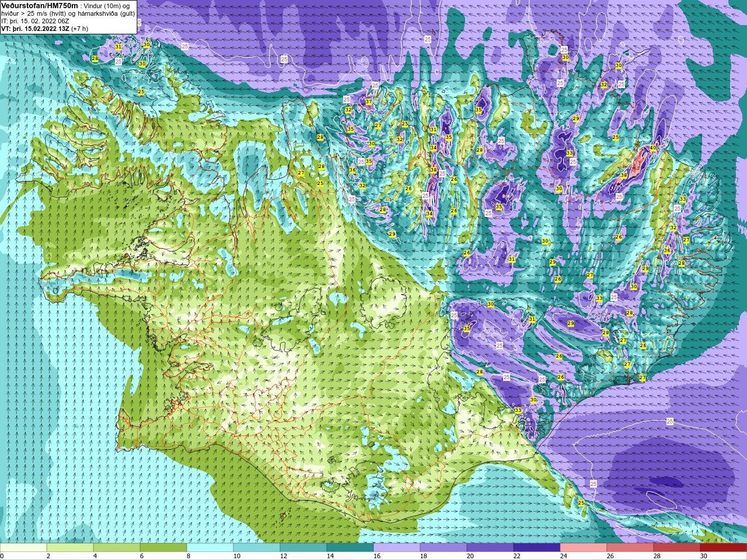Viewport: 747px width, 560px height.
Task: Click legend scale tick label 14
Action: 330,556
